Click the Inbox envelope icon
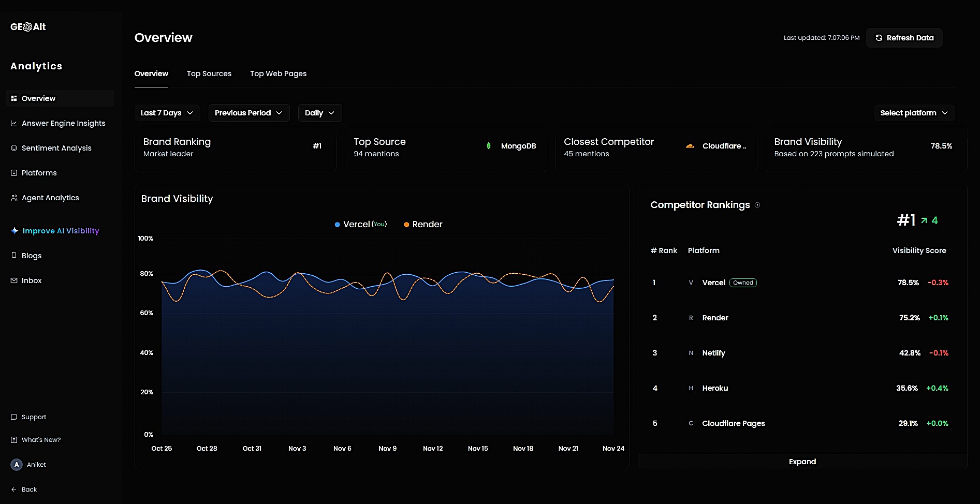The width and height of the screenshot is (980, 504). [14, 280]
